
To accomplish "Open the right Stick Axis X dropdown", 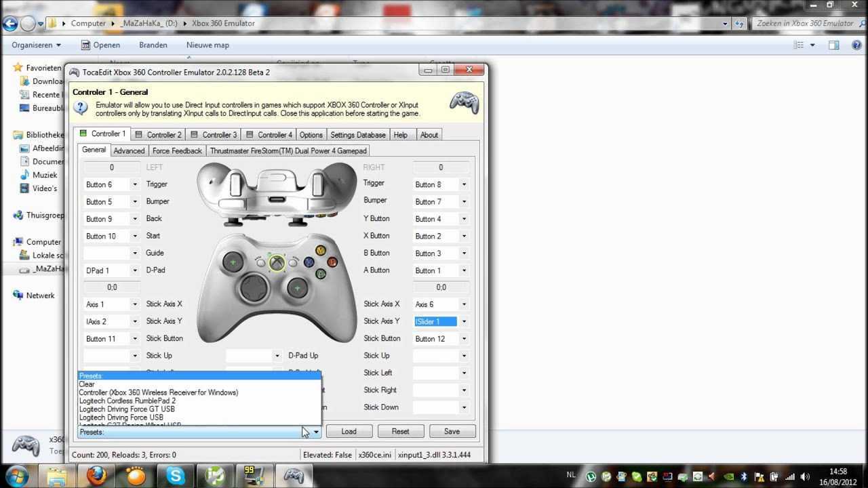I will (x=464, y=305).
